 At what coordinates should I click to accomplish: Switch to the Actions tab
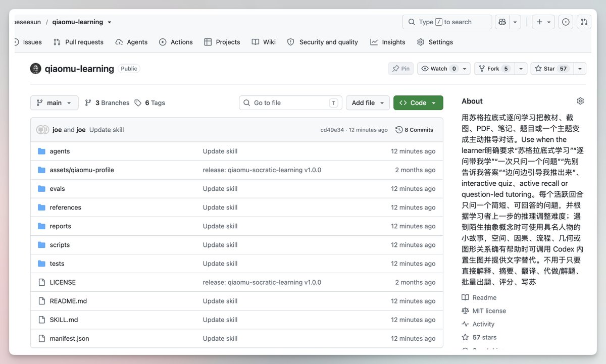pyautogui.click(x=176, y=42)
